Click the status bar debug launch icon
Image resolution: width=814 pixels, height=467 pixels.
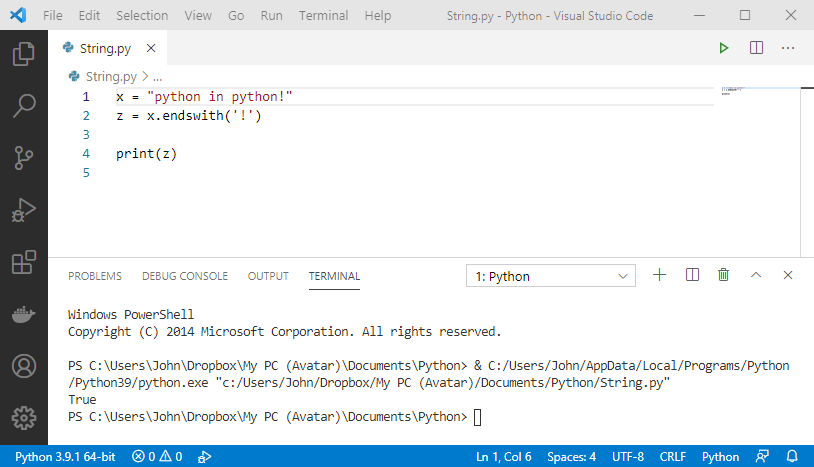(x=205, y=457)
